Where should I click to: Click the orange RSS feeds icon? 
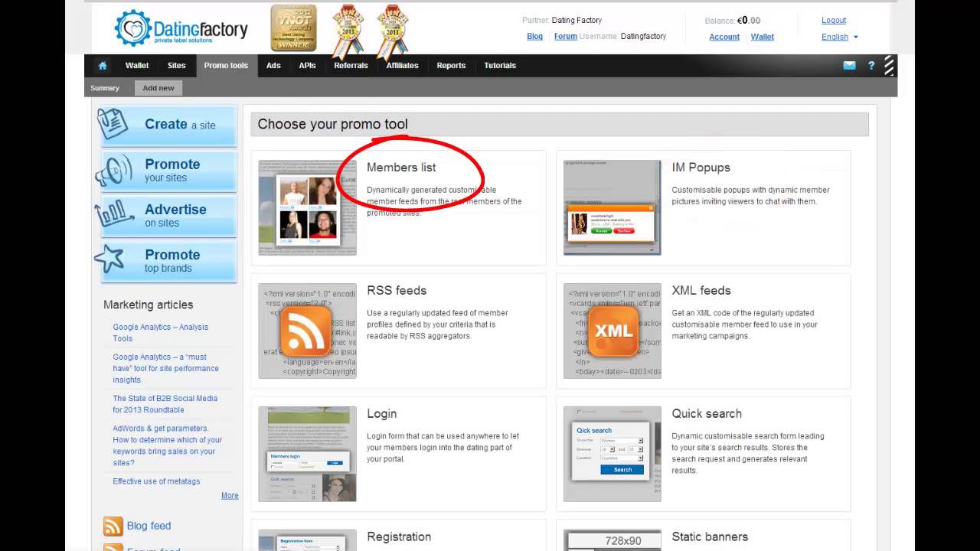[305, 331]
